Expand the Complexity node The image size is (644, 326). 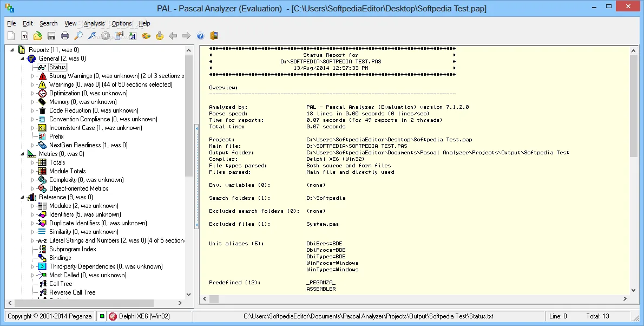pyautogui.click(x=32, y=180)
